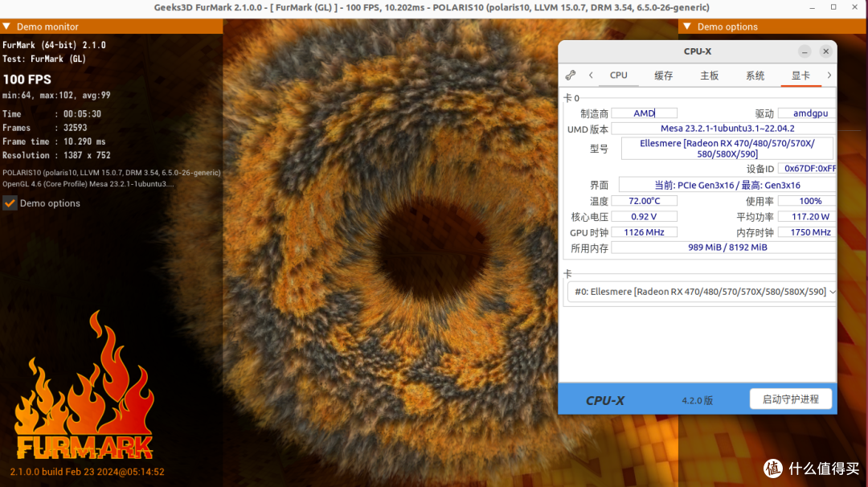Screen dimensions: 868x487
Task: Open the graphics card selection dropdown
Action: click(x=702, y=292)
